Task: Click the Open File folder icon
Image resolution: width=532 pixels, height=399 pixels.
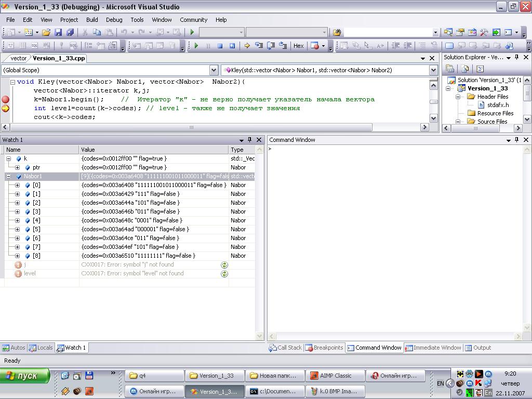Action: (46, 32)
